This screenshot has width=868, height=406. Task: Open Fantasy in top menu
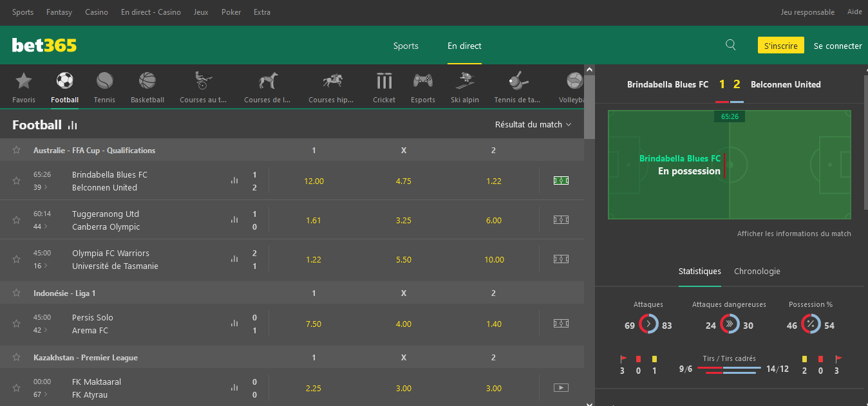(x=59, y=12)
